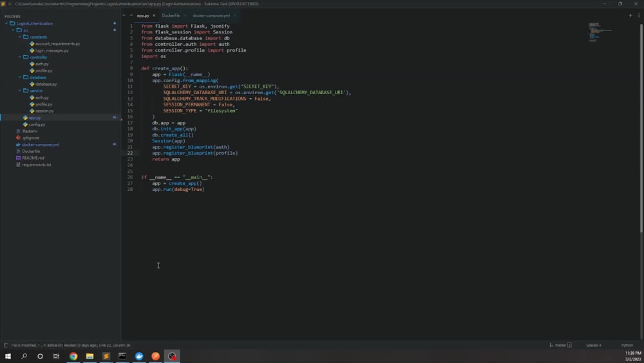
Task: Click the LoginAuthentication folder icon
Action: point(12,23)
